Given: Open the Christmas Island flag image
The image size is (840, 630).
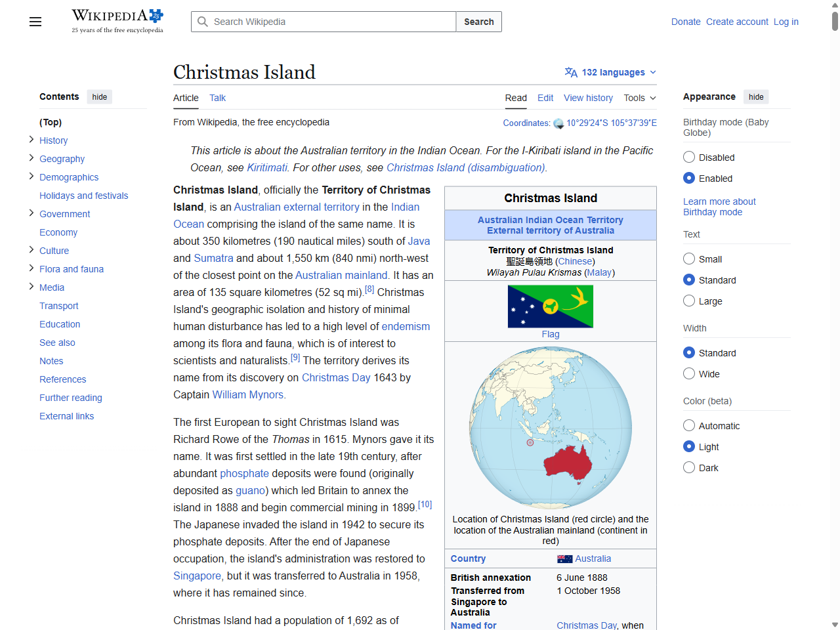Looking at the screenshot, I should 550,306.
